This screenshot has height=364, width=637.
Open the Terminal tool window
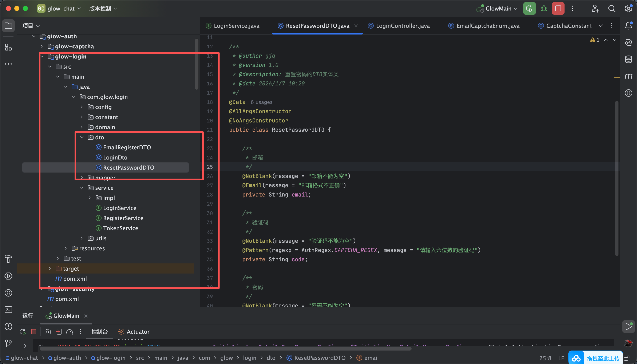(8, 310)
